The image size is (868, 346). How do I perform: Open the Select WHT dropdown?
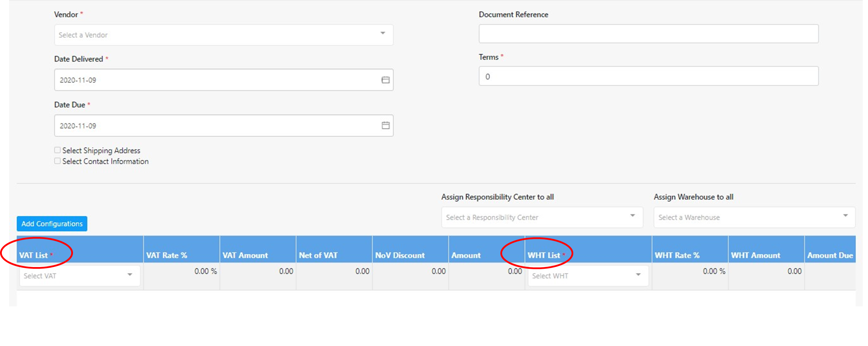tap(588, 276)
